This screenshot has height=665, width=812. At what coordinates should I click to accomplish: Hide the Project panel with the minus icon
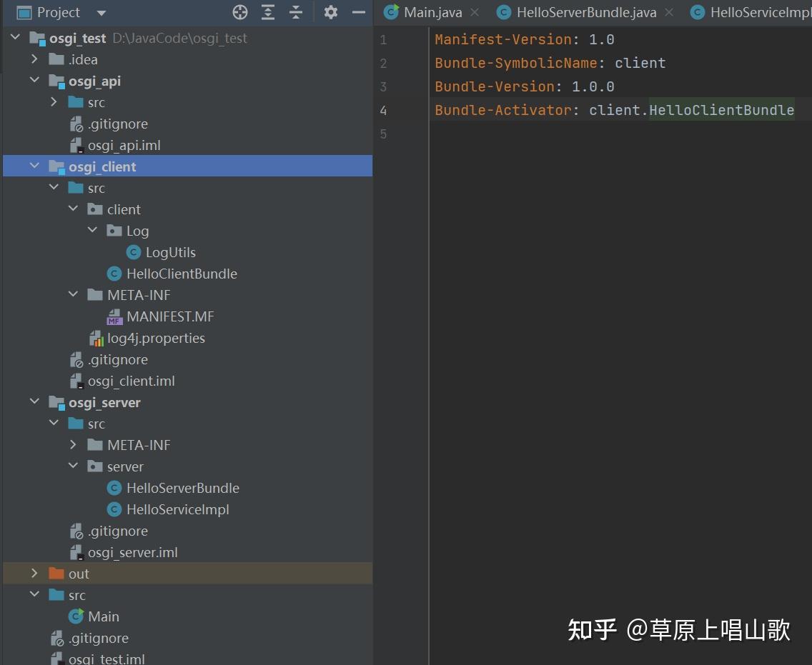click(x=359, y=12)
